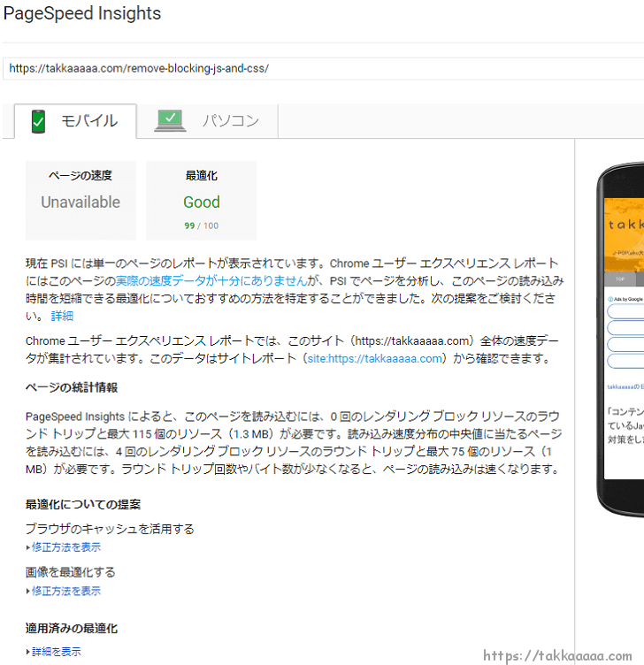Screen dimensions: 644x665
Task: Click the first ad box in phone preview
Action: tap(625, 311)
